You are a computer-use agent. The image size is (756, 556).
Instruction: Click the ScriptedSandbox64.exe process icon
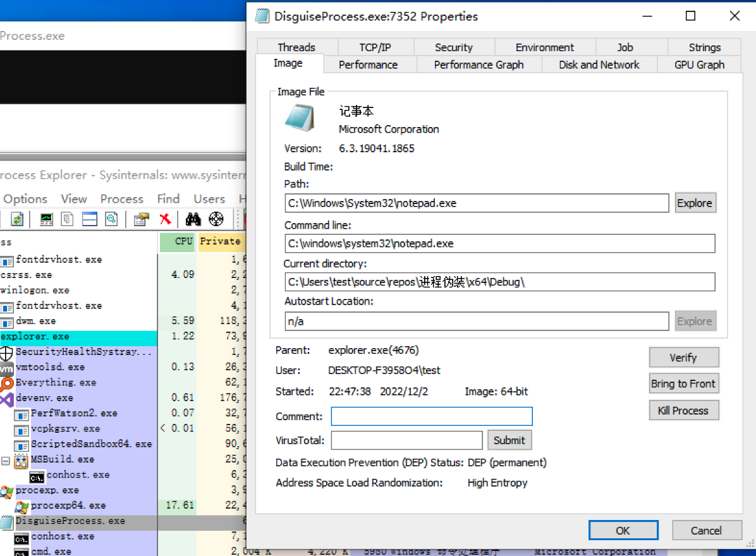click(21, 445)
